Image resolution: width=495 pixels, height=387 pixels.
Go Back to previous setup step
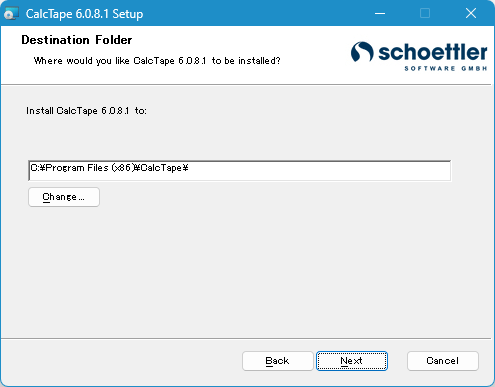pos(278,361)
